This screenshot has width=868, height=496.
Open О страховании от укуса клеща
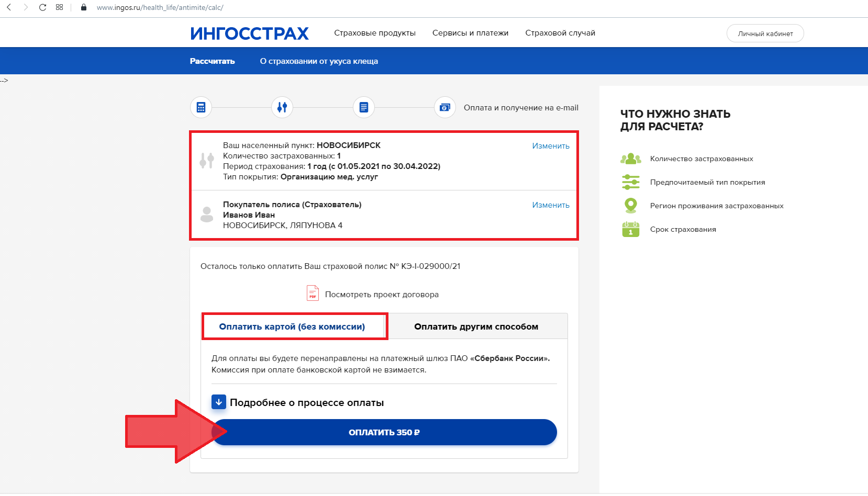point(319,61)
